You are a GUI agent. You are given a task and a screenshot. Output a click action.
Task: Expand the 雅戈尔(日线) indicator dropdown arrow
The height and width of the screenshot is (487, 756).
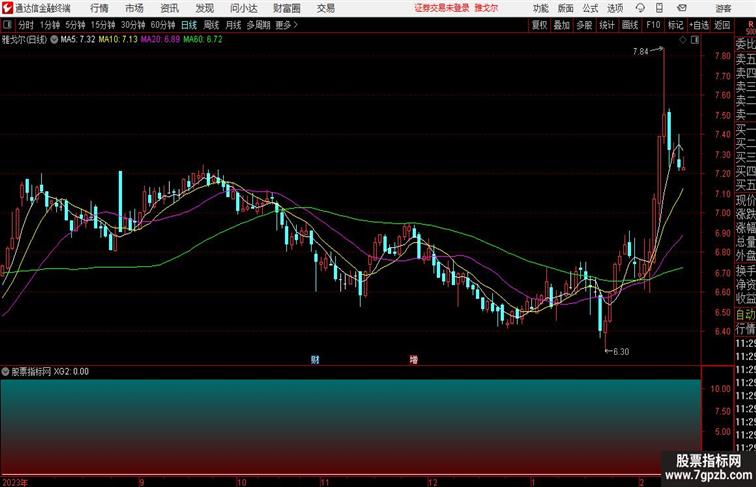pyautogui.click(x=54, y=40)
